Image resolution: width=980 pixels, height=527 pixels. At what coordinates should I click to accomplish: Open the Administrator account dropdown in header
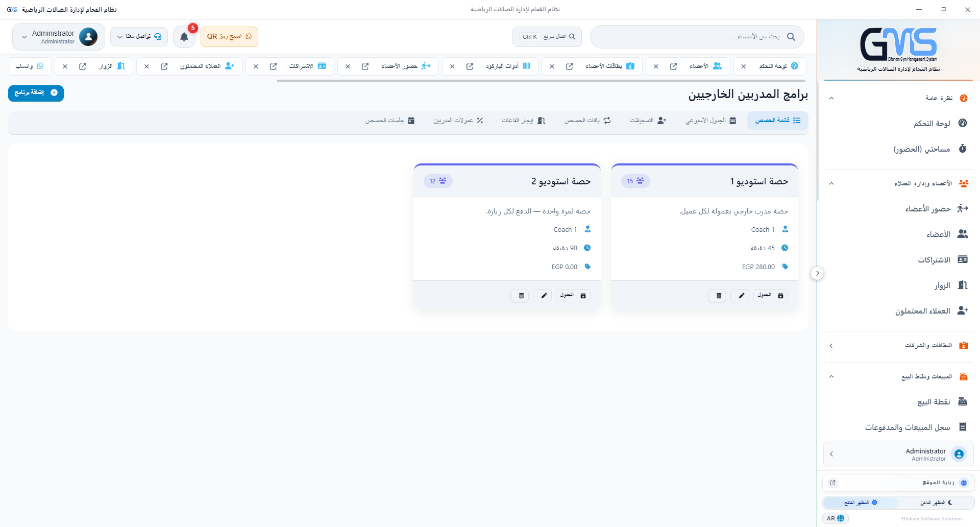(59, 37)
